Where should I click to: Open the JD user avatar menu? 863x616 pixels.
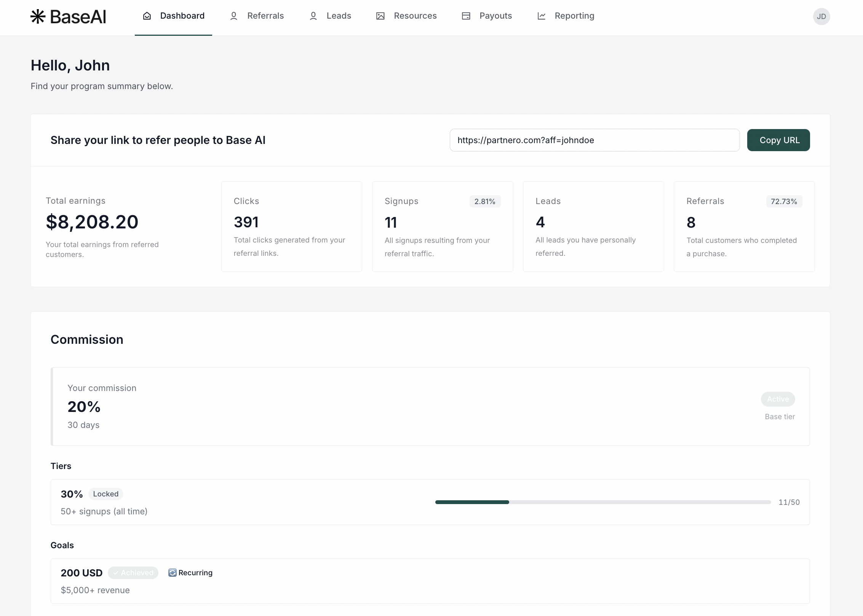[x=821, y=16]
